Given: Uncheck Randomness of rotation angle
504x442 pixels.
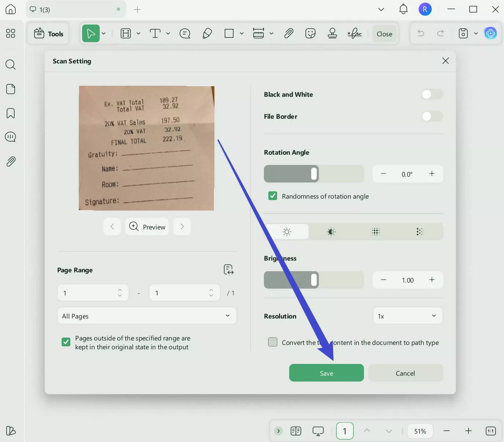Looking at the screenshot, I should click(x=273, y=196).
